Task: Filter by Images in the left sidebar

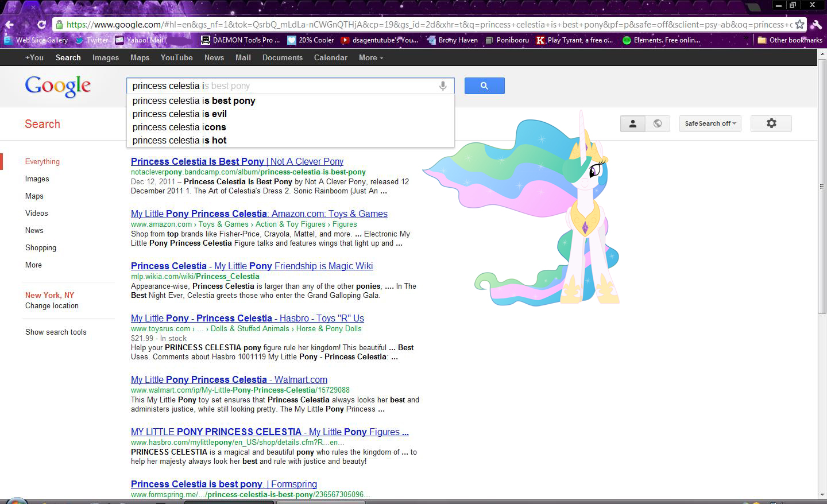Action: click(37, 179)
